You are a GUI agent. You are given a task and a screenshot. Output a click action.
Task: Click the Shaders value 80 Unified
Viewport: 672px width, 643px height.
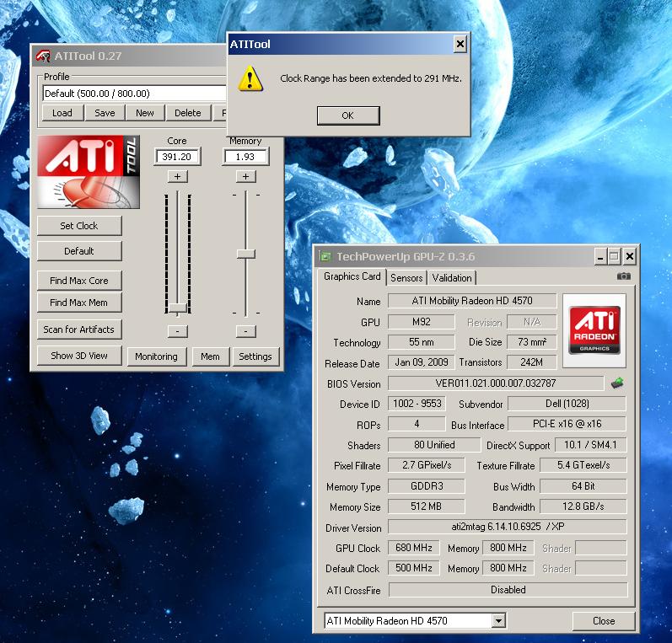434,445
